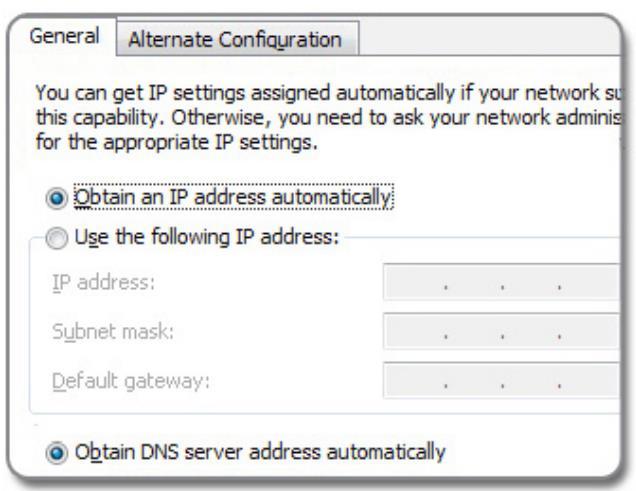
Task: Click the Subnet mask label text
Action: 113,331
